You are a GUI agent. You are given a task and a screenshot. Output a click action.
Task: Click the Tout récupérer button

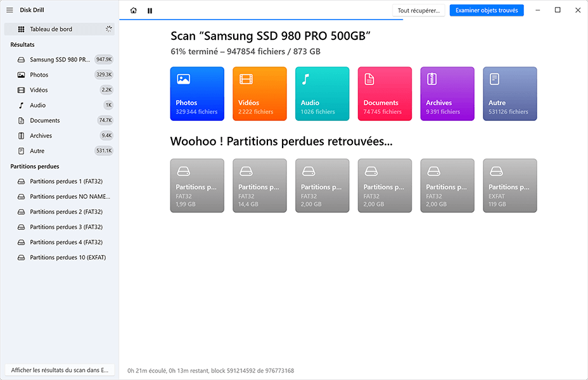[x=418, y=11]
